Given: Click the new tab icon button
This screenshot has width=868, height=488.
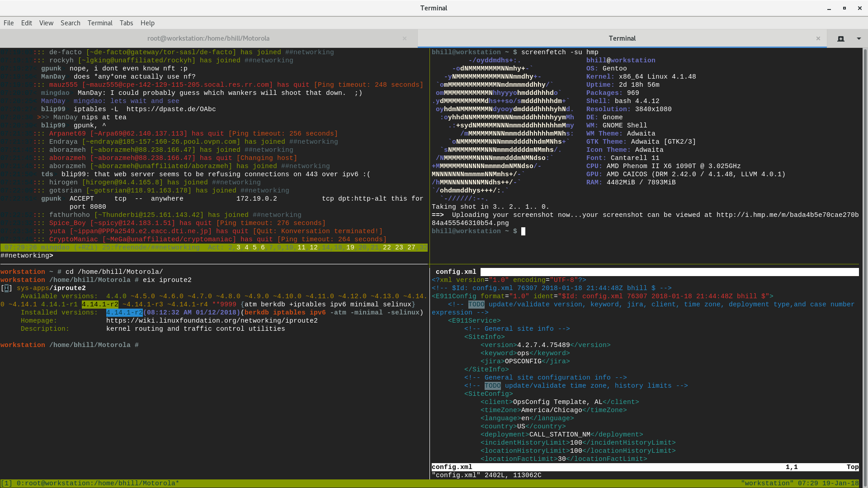Looking at the screenshot, I should (x=840, y=38).
